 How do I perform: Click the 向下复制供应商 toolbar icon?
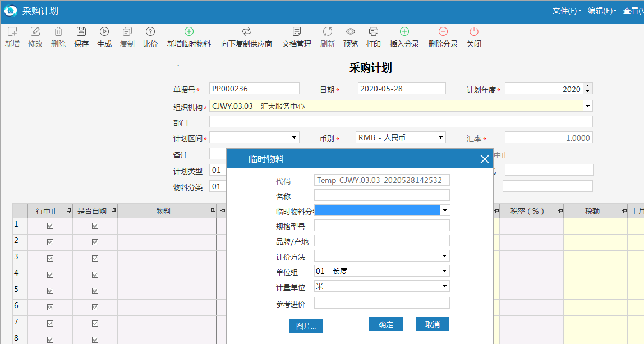(x=246, y=31)
